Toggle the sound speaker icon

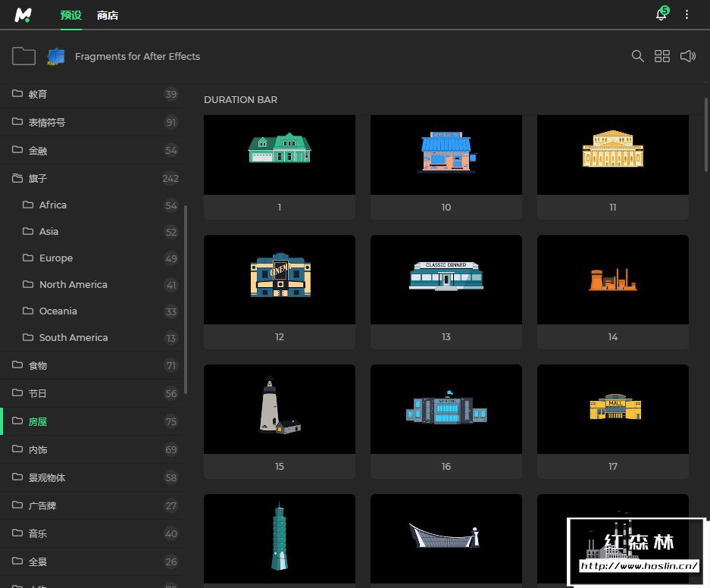687,56
